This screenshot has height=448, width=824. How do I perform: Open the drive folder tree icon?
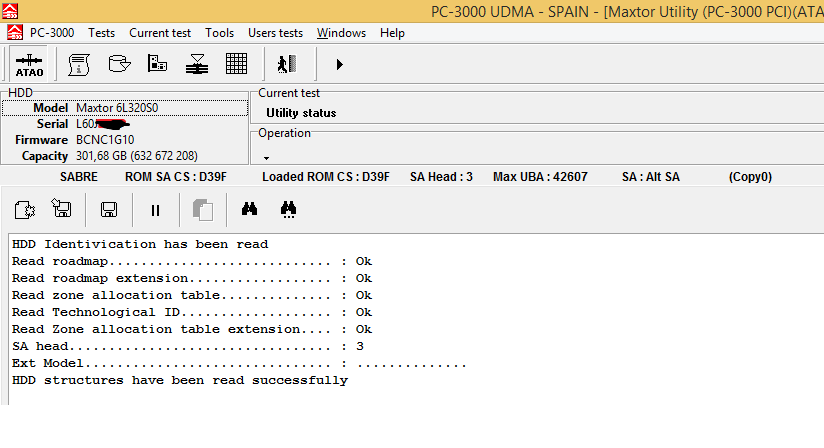coord(157,64)
